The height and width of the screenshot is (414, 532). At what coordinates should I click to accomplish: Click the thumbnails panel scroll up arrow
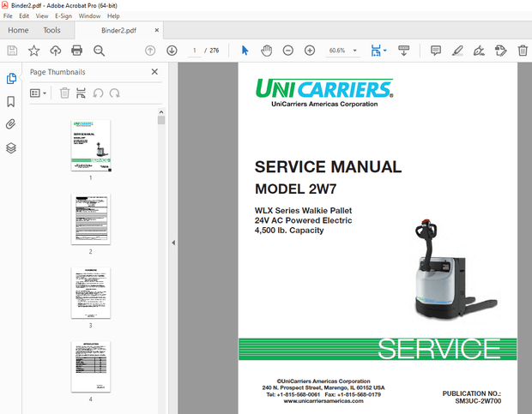(161, 111)
